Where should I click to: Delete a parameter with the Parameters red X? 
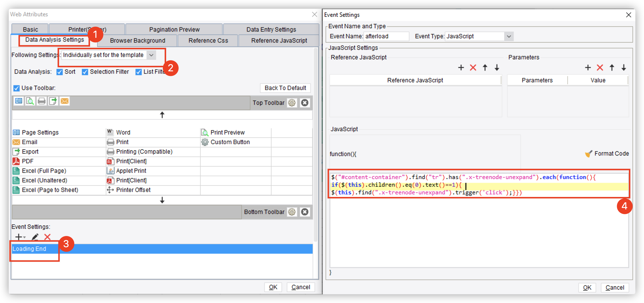coord(600,67)
